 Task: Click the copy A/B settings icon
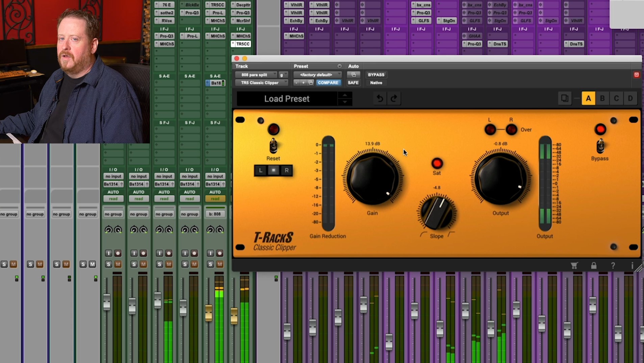click(565, 98)
